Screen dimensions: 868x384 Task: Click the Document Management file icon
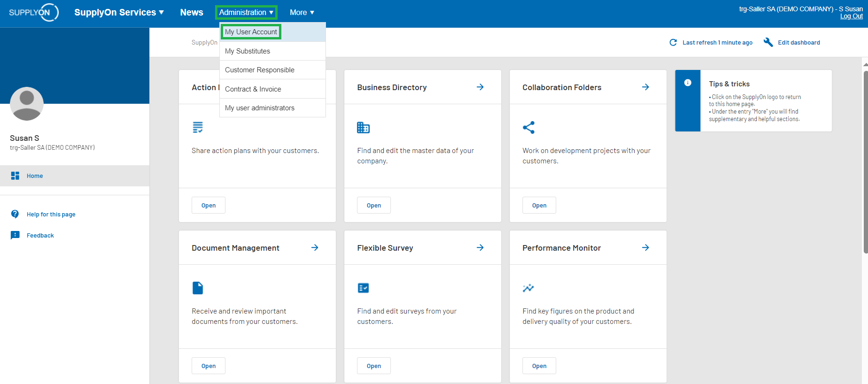point(198,288)
